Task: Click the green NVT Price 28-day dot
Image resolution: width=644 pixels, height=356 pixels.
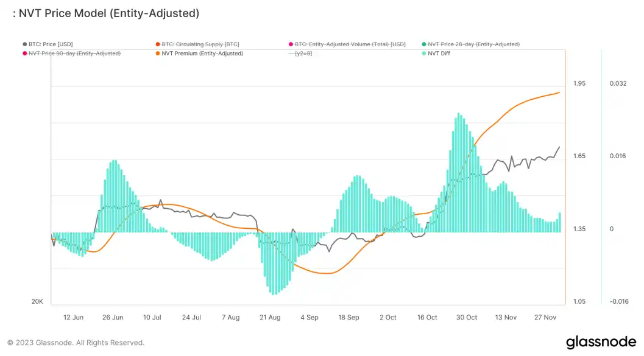Action: pyautogui.click(x=423, y=44)
